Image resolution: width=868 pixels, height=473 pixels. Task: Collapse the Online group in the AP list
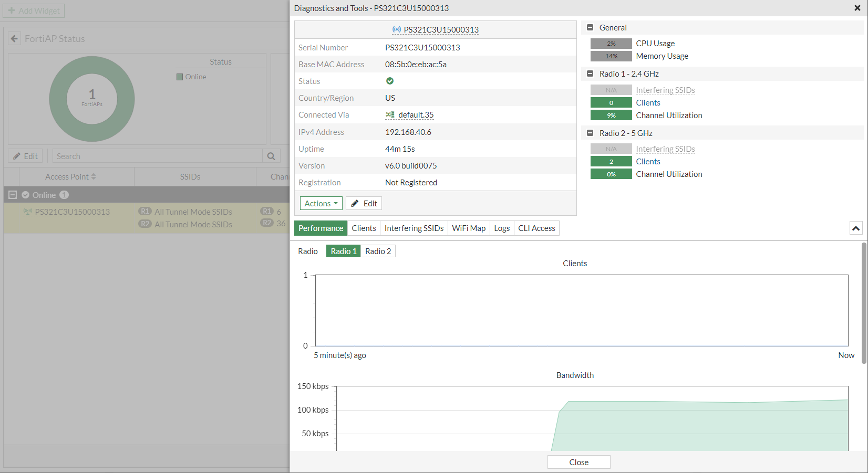(12, 194)
